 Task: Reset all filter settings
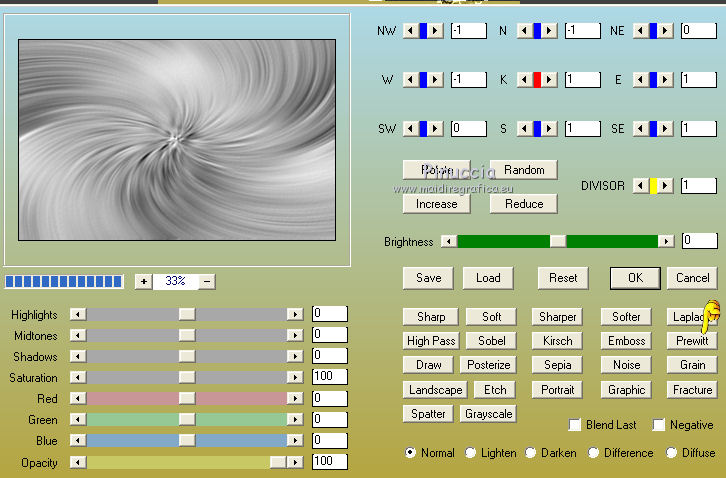tap(563, 278)
